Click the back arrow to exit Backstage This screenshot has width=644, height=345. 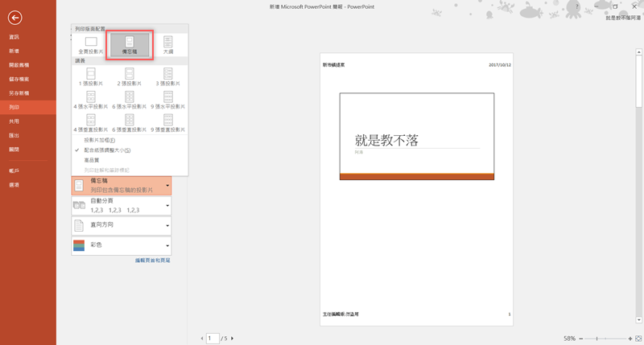coord(14,18)
